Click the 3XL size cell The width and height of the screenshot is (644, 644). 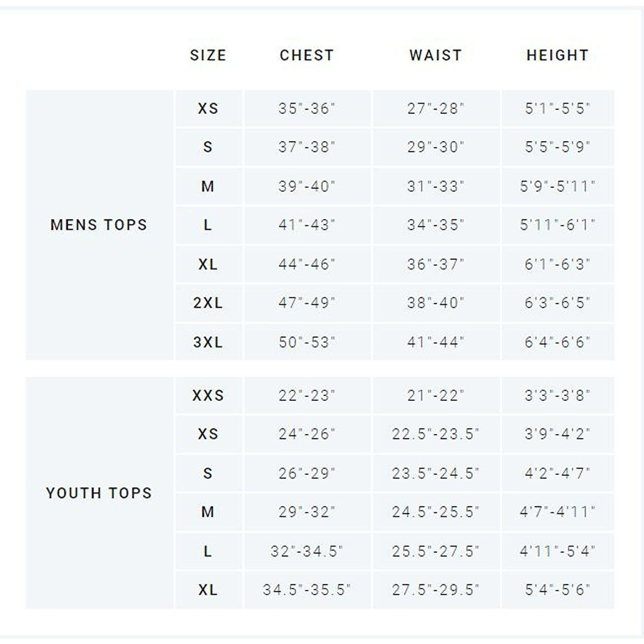[x=208, y=342]
